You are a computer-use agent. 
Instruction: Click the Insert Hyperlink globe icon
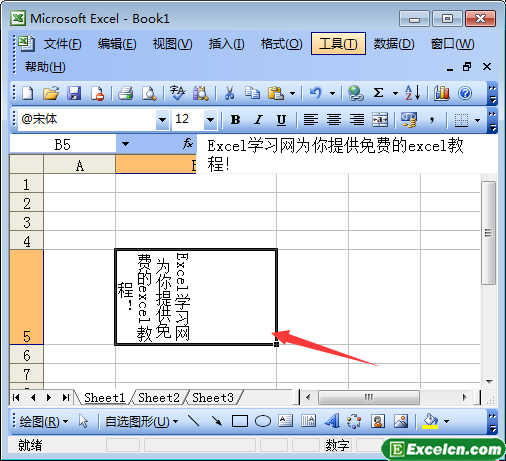point(355,93)
